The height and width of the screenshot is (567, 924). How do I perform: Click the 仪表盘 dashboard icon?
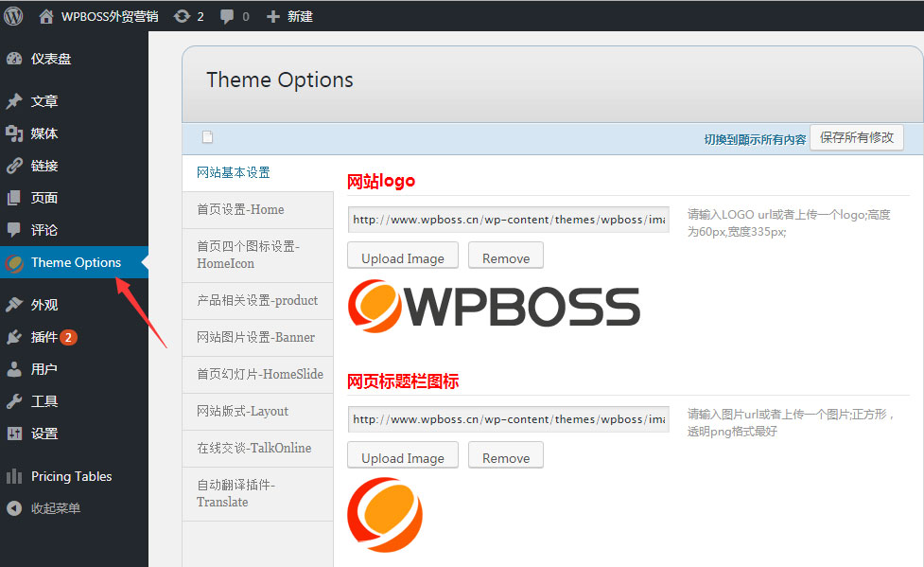[x=14, y=59]
